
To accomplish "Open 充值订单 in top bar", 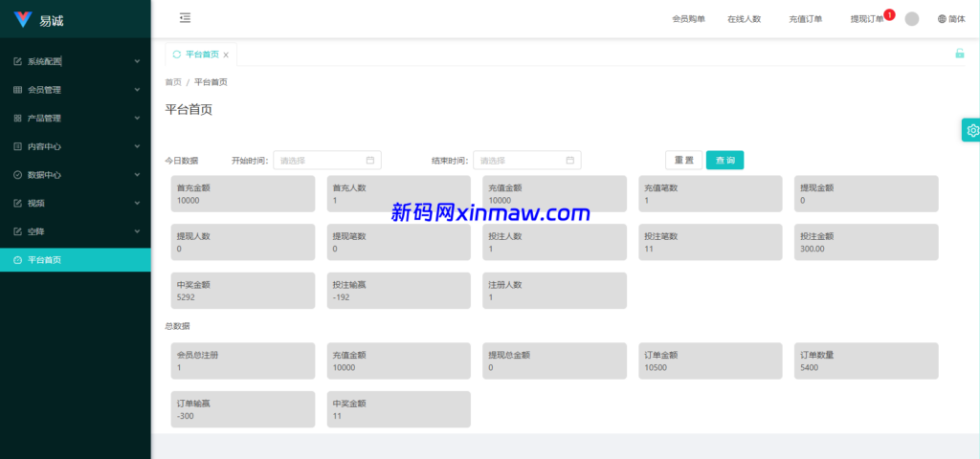I will [806, 19].
